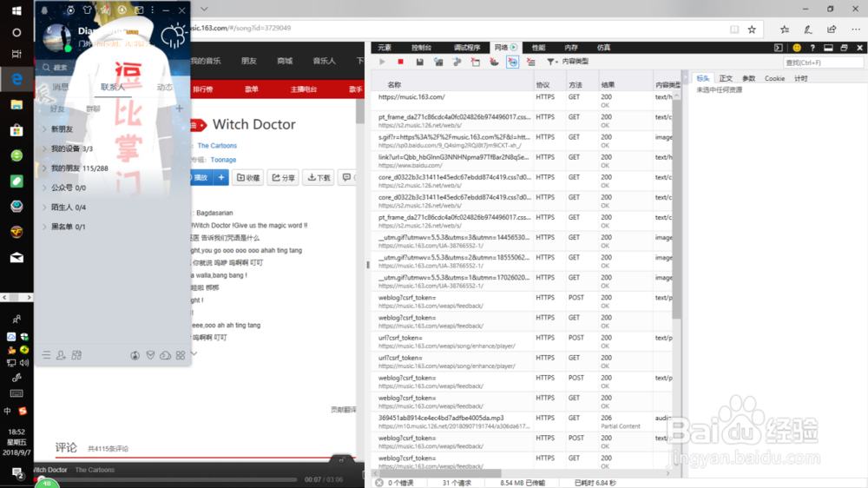Export captured traffic using the save icon
This screenshot has height=488, width=868.
(x=419, y=62)
